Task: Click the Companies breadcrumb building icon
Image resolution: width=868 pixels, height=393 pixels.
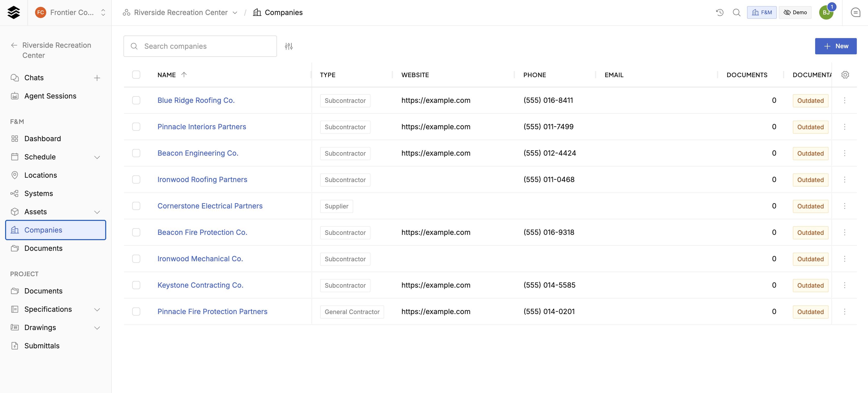Action: coord(257,12)
